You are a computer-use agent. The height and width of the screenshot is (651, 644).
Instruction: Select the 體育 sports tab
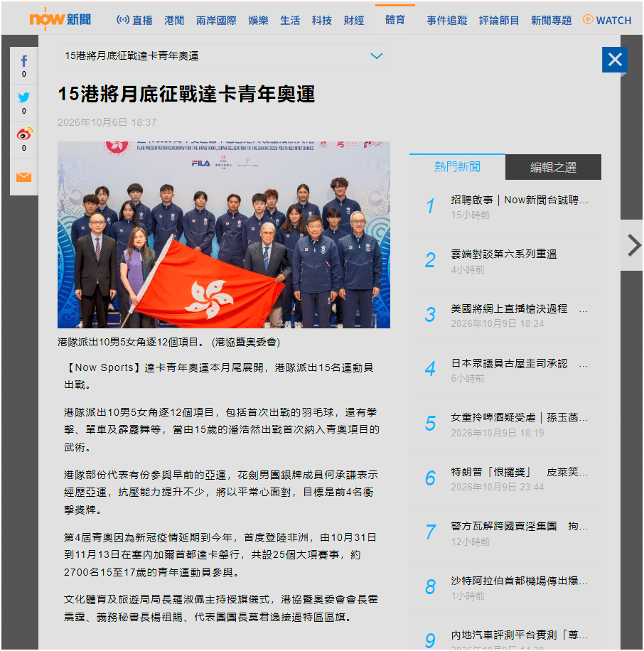[x=395, y=20]
